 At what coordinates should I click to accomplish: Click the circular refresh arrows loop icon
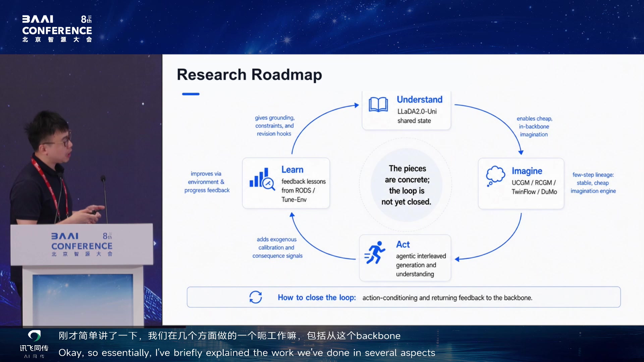[x=256, y=297]
